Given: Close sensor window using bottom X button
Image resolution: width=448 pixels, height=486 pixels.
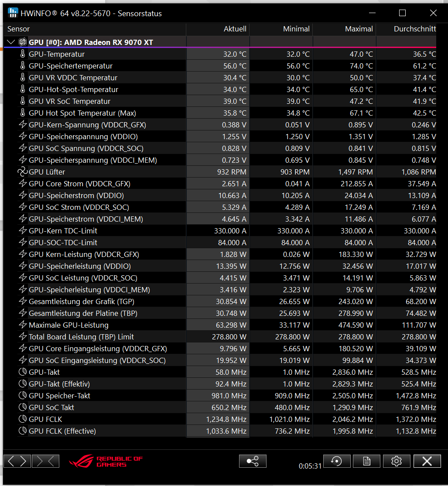Looking at the screenshot, I should (x=427, y=461).
